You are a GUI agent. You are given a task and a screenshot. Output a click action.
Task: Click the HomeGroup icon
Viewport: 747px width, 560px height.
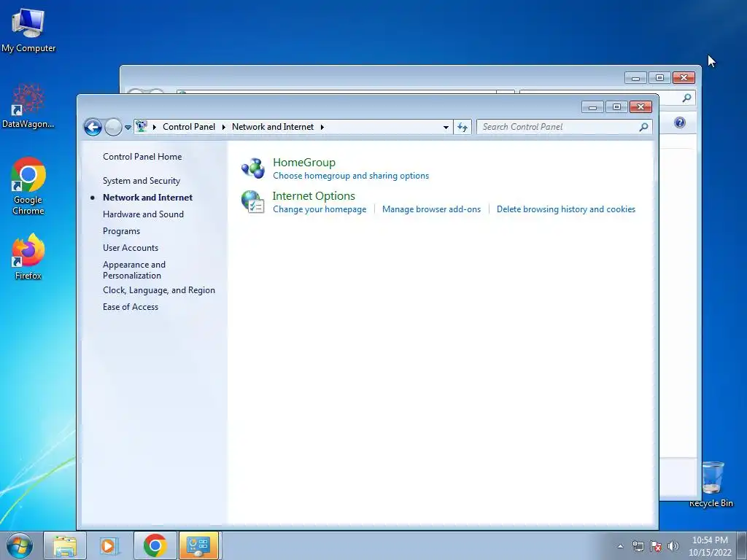point(253,168)
